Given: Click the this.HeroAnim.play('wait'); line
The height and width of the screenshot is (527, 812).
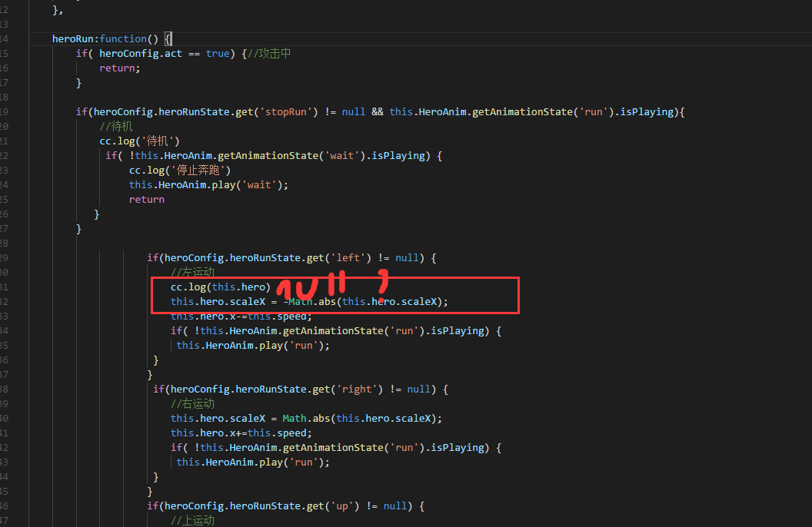Looking at the screenshot, I should tap(208, 184).
